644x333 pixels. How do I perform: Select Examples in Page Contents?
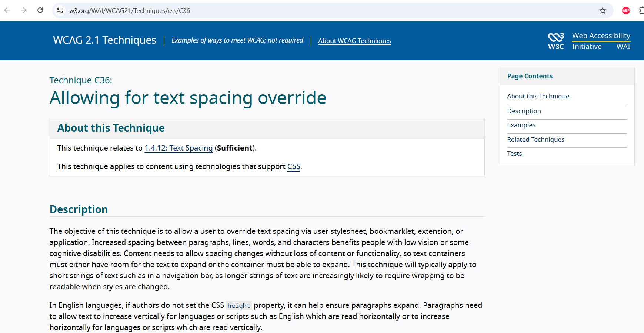pyautogui.click(x=521, y=125)
